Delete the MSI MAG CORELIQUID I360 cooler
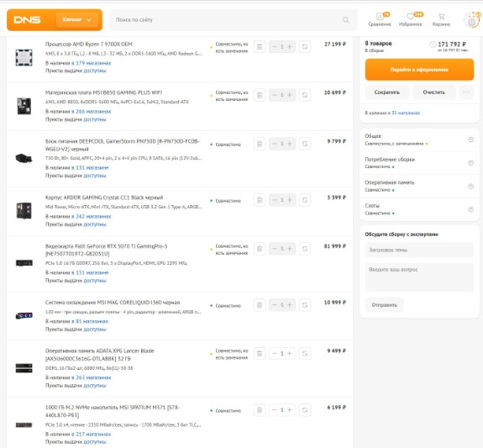Viewport: 483px width, 448px height. (260, 305)
